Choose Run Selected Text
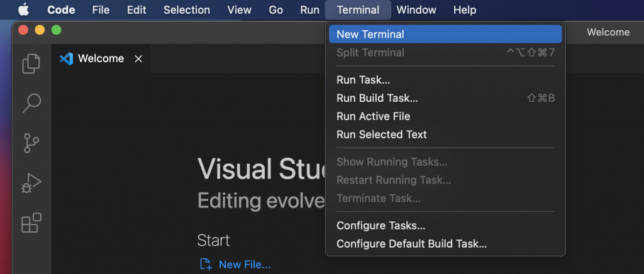 445,134
